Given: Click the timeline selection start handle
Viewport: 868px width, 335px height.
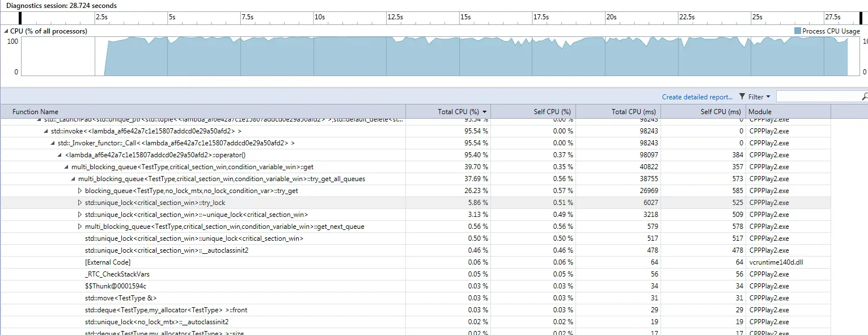Looking at the screenshot, I should coord(20,18).
